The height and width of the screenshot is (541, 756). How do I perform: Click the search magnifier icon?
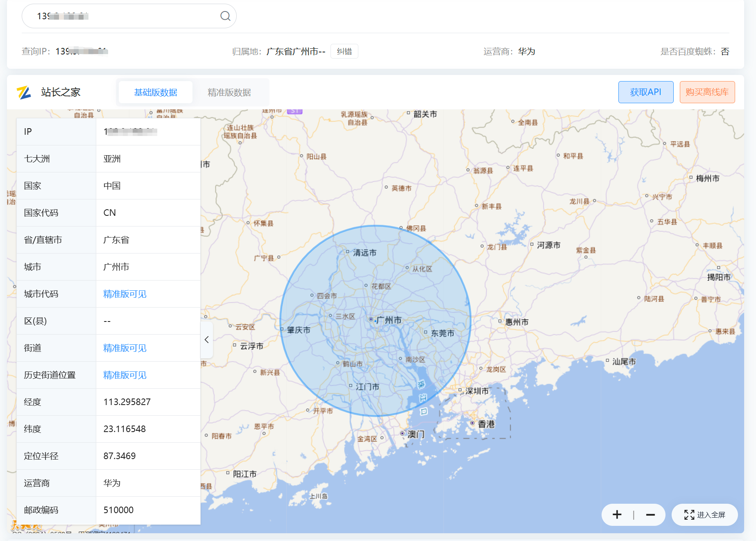(225, 16)
